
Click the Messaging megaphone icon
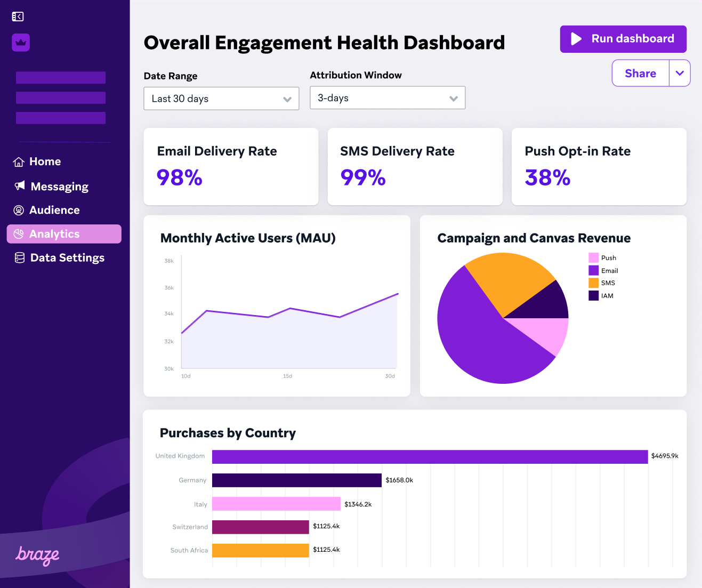tap(20, 186)
